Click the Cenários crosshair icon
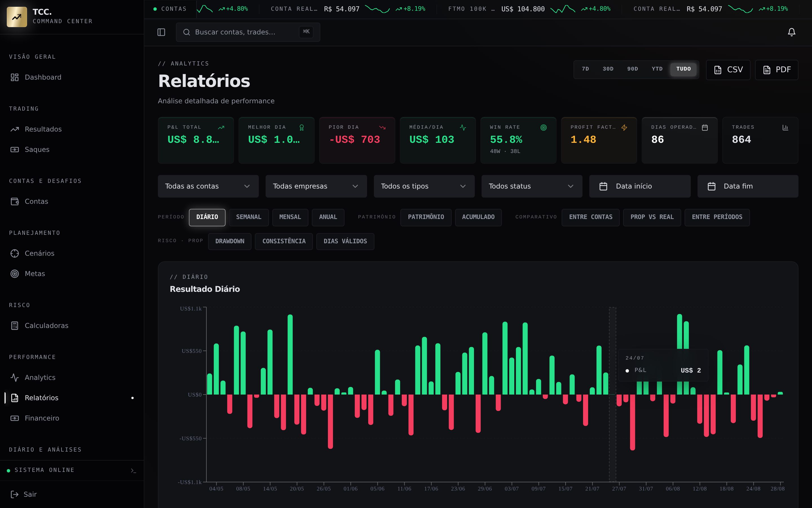Screen dimensions: 812x508 click(14, 253)
